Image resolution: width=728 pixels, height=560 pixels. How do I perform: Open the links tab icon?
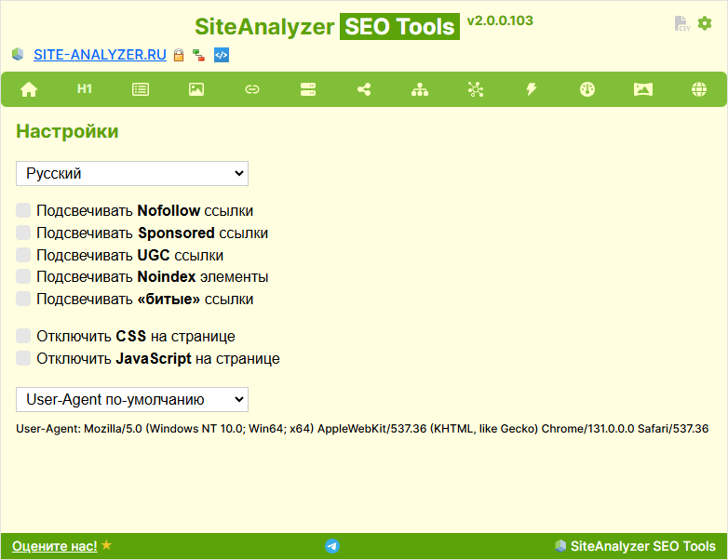[252, 89]
